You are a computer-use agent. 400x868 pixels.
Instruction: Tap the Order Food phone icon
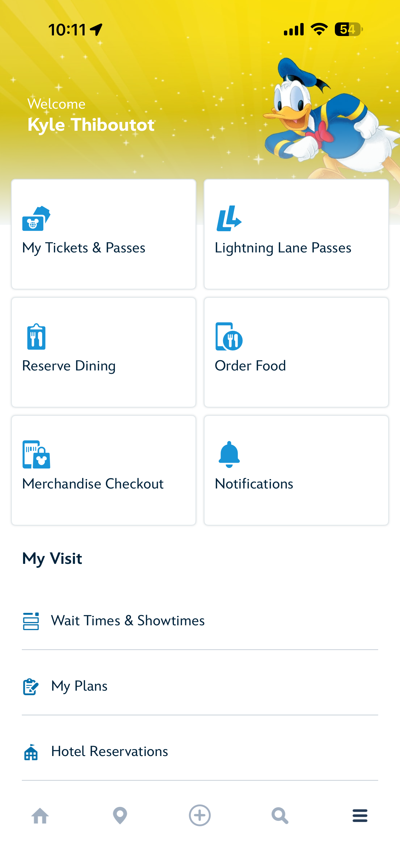tap(229, 337)
